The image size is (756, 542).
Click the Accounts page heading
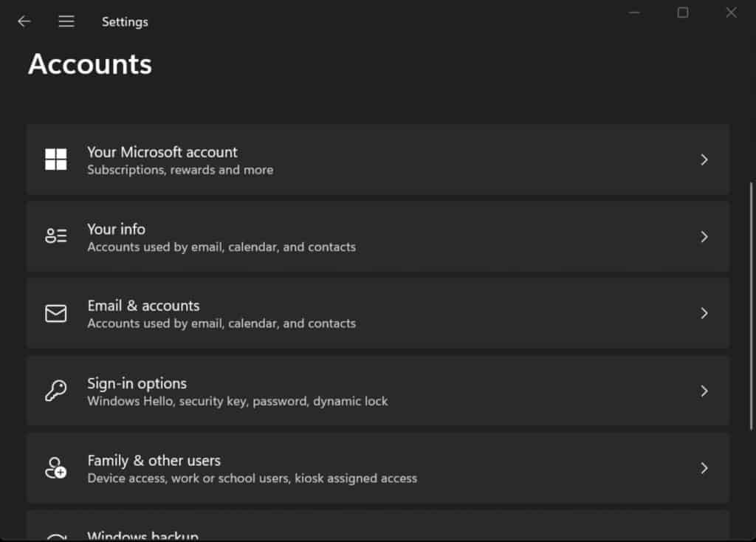click(89, 65)
